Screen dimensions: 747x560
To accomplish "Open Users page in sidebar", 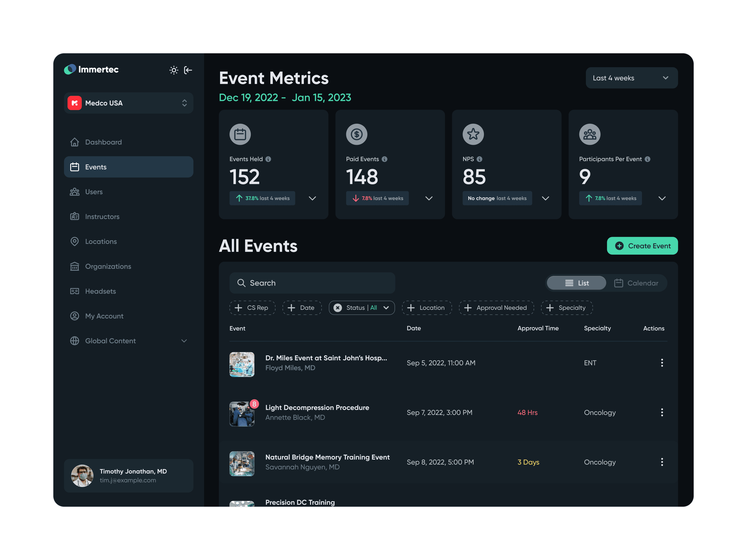I will click(129, 192).
